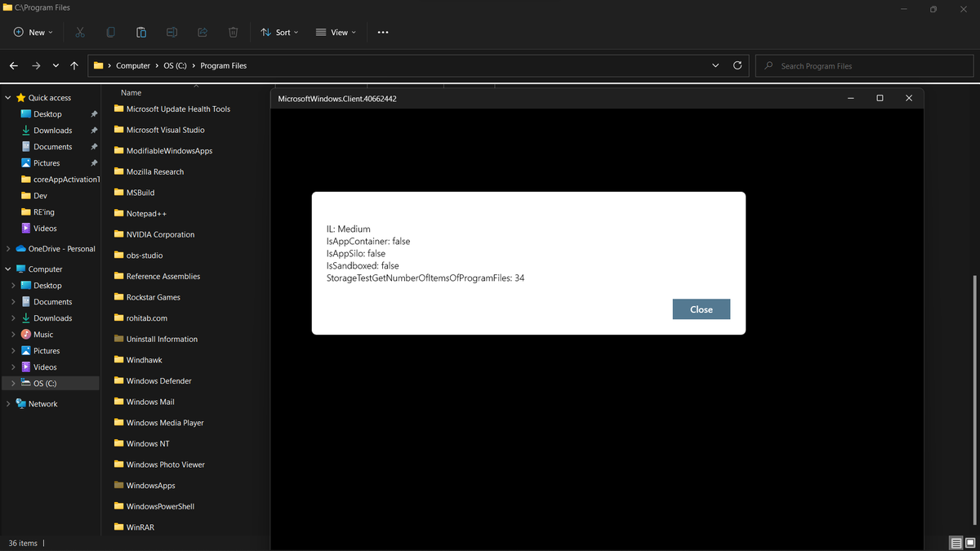Open address bar history dropdown chevron
980x551 pixels.
716,65
